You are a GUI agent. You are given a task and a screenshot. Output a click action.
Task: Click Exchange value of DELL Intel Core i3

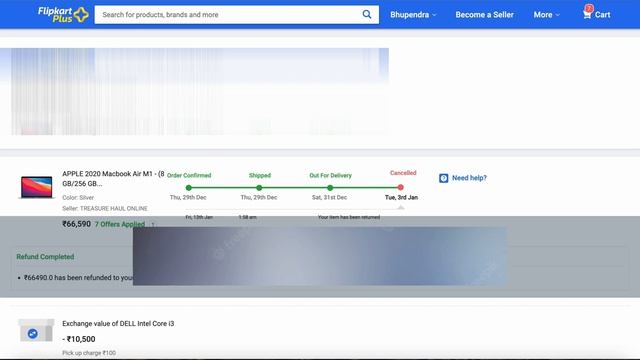(x=118, y=324)
